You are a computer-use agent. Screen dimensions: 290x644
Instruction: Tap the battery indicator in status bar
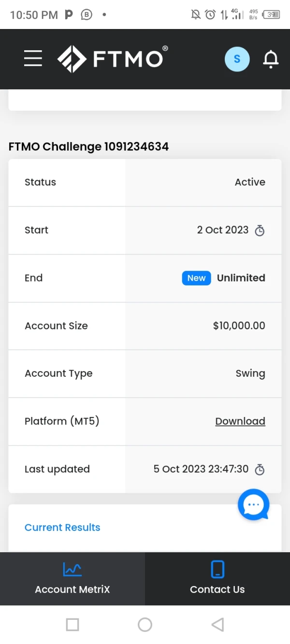[272, 14]
